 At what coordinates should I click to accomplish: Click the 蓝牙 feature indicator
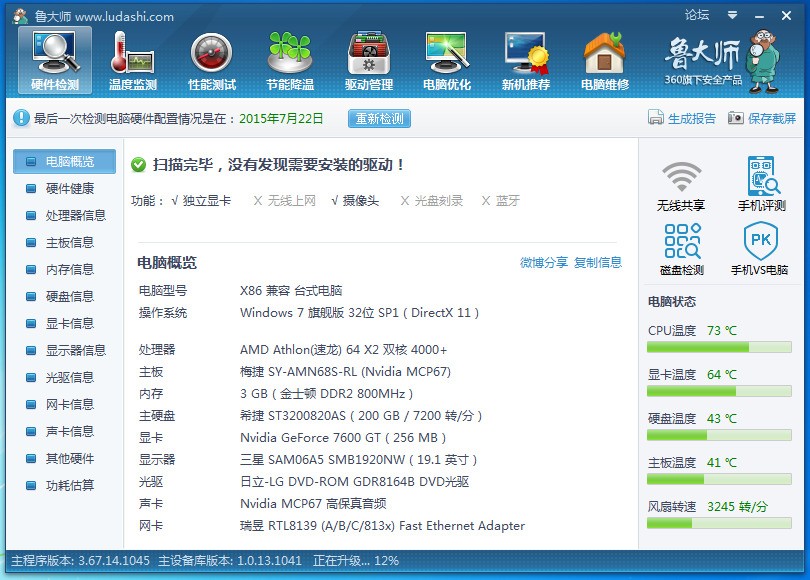(501, 200)
